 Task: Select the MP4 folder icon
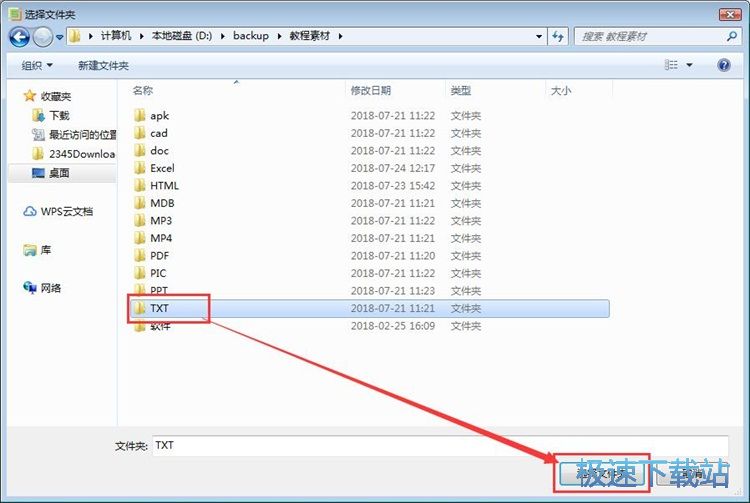[x=140, y=238]
